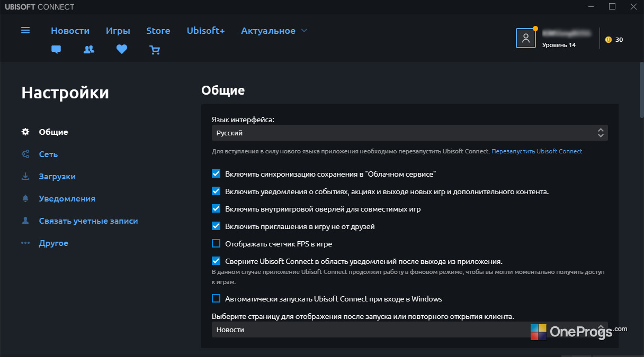644x357 pixels.
Task: Click the bell icon beside Уведомления
Action: pos(25,198)
